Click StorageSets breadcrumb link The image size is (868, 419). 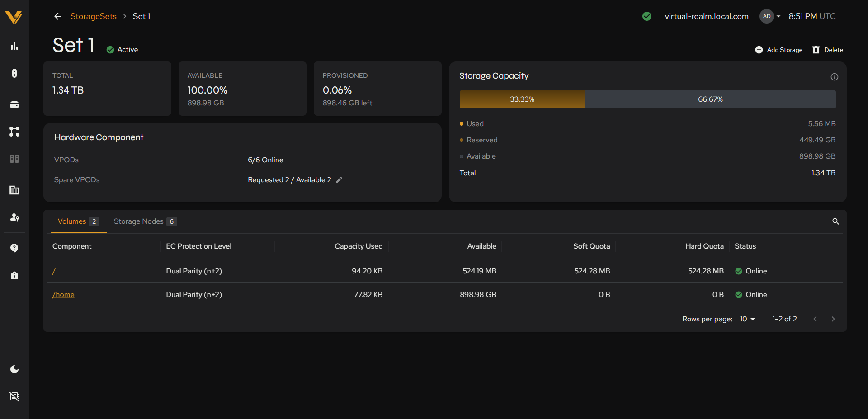click(93, 16)
